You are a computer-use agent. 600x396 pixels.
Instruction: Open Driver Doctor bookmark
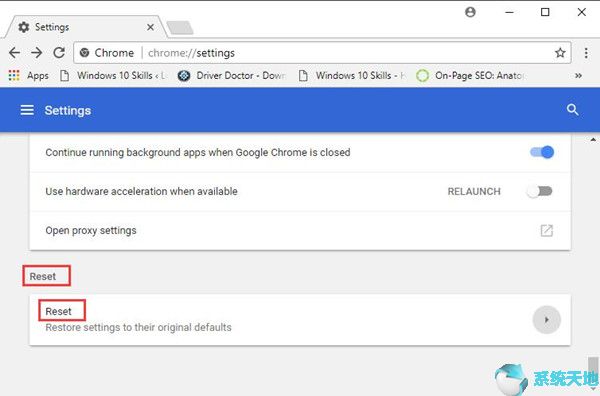click(232, 75)
